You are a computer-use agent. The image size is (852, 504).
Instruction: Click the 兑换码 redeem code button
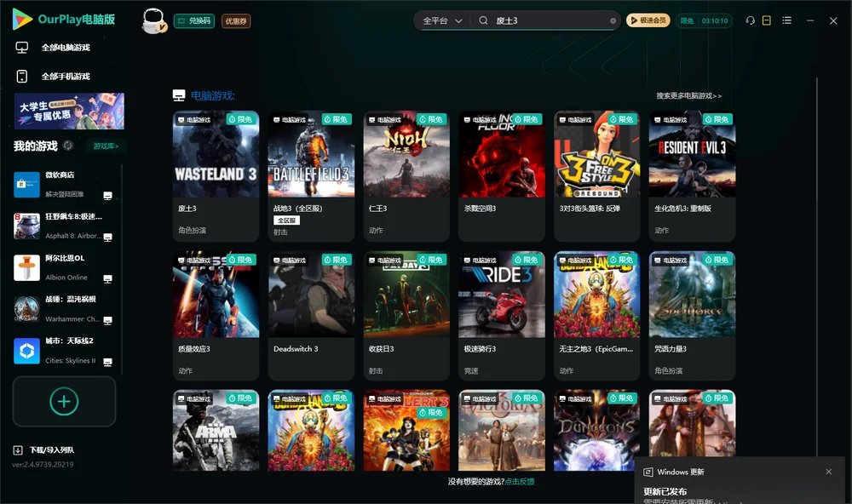(x=194, y=20)
